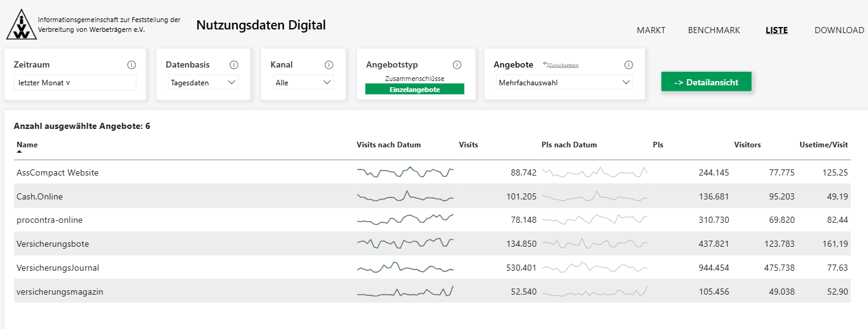Viewport: 868px width, 329px height.
Task: Click the Zurücksetzen link
Action: (563, 65)
